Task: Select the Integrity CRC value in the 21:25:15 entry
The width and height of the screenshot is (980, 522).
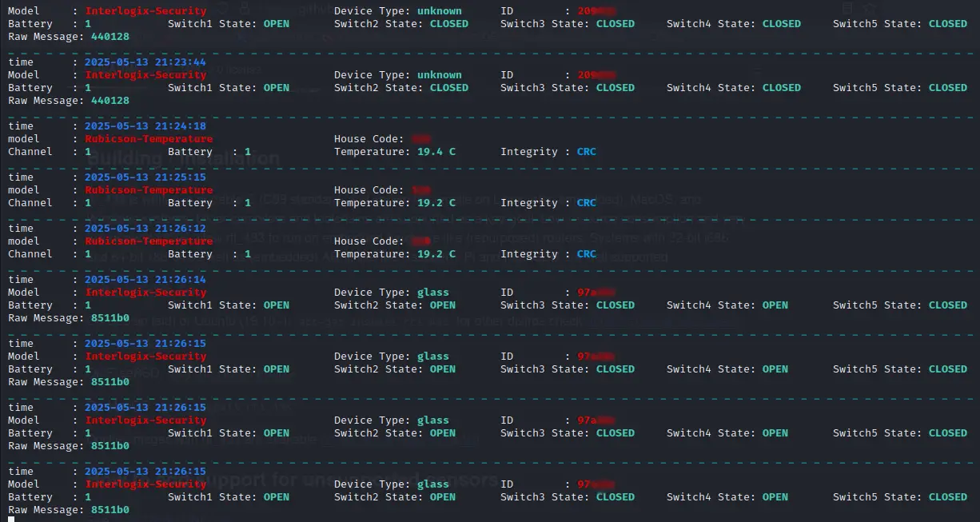Action: tap(587, 203)
